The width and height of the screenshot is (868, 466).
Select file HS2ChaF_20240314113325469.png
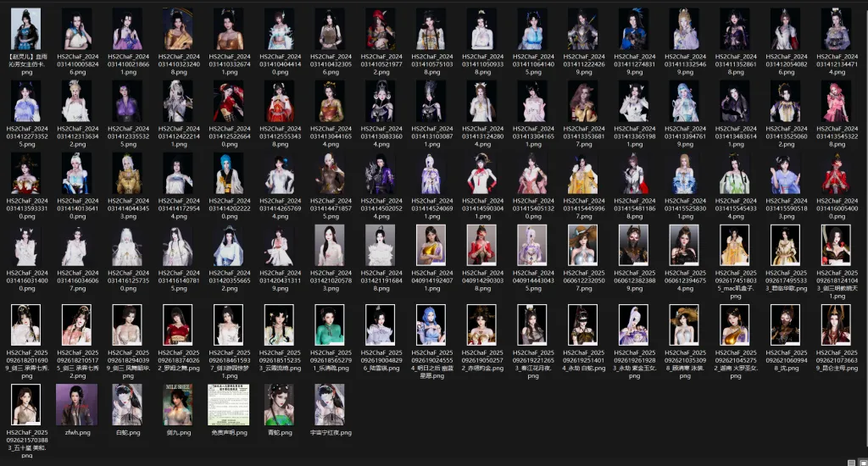[685, 29]
